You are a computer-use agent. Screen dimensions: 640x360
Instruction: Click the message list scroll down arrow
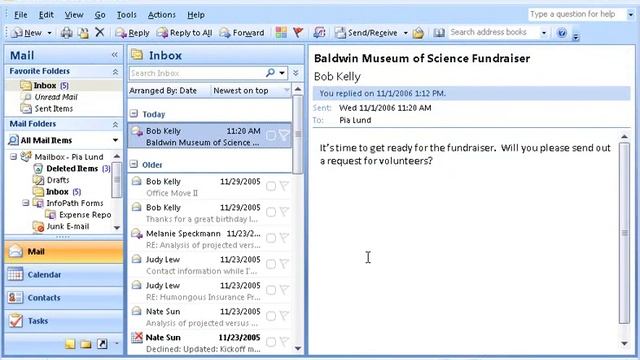click(x=298, y=348)
